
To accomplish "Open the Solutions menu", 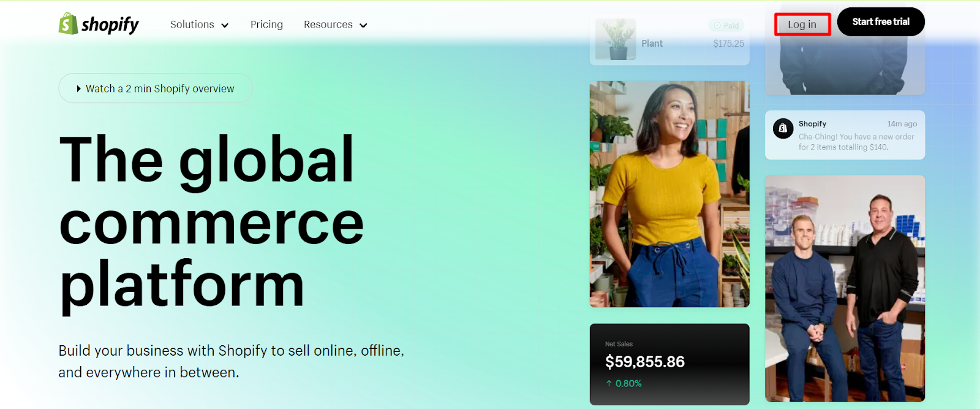I will pyautogui.click(x=199, y=25).
